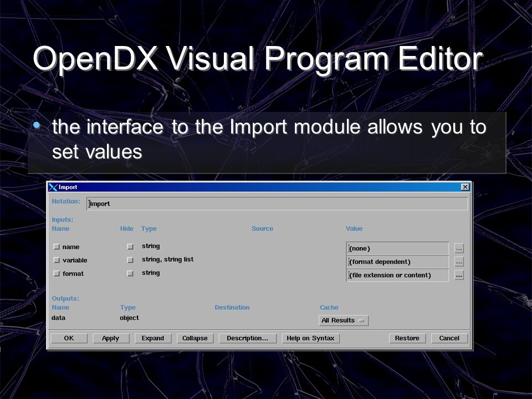
Task: Click the (file extension or content) value field
Action: coord(397,275)
